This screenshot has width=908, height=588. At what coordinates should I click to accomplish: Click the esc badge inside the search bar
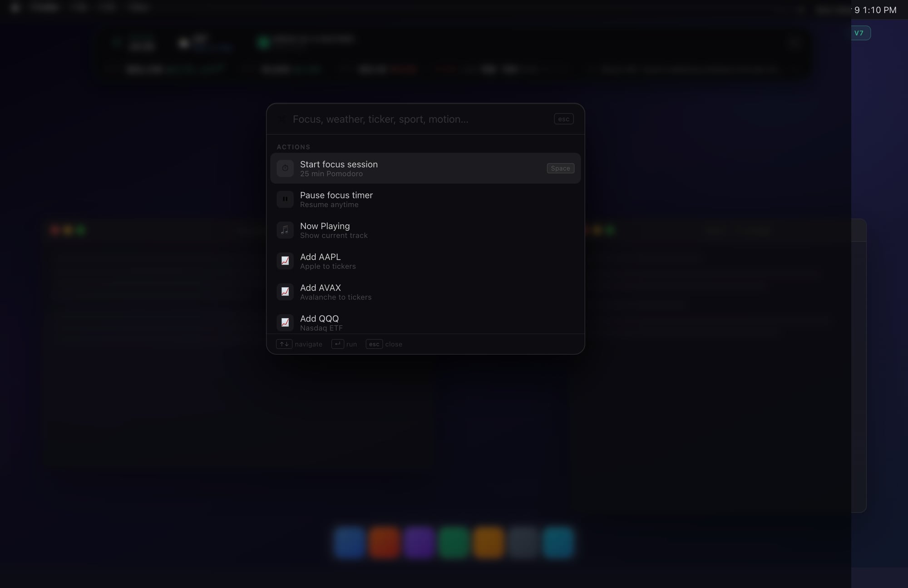tap(563, 119)
